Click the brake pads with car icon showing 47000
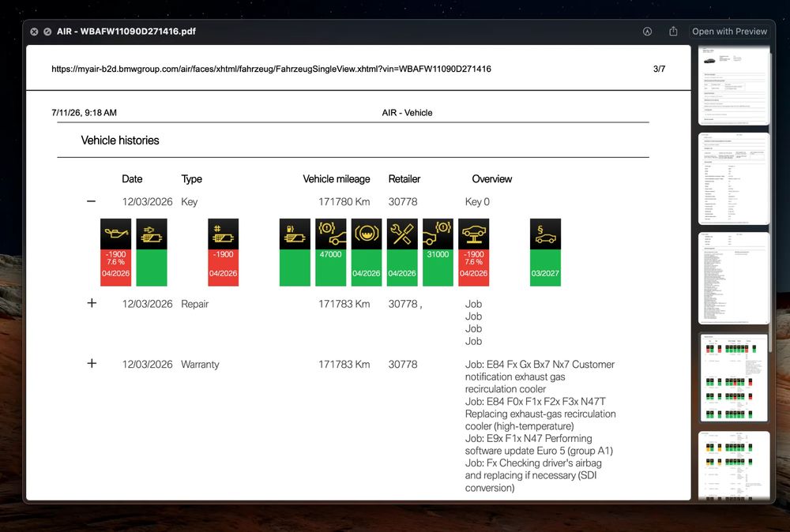790x532 pixels. click(x=330, y=234)
